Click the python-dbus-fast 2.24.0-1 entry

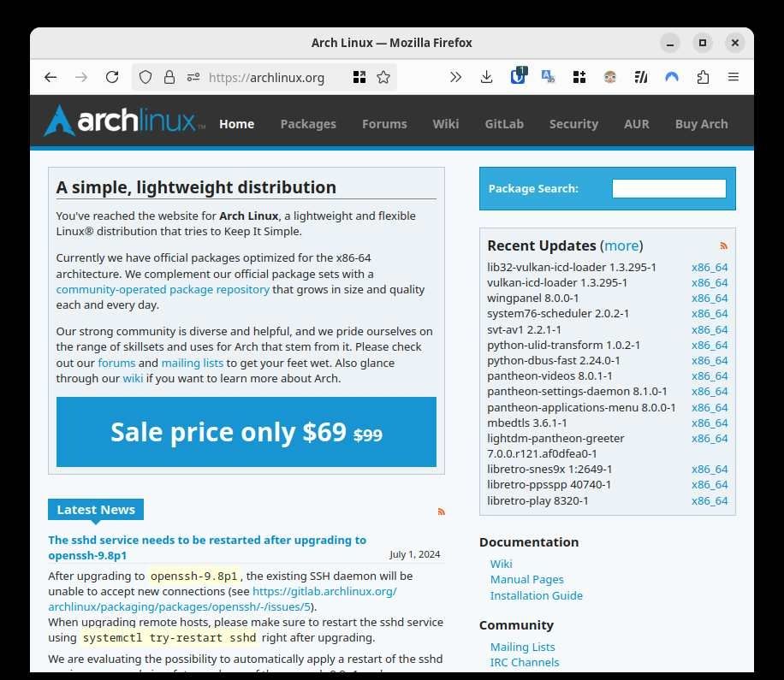554,361
